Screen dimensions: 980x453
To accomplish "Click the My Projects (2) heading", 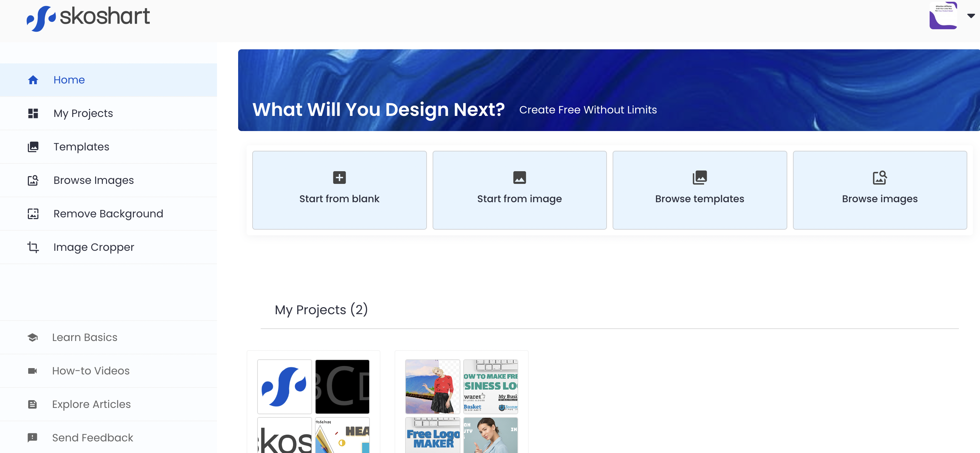I will pos(322,310).
